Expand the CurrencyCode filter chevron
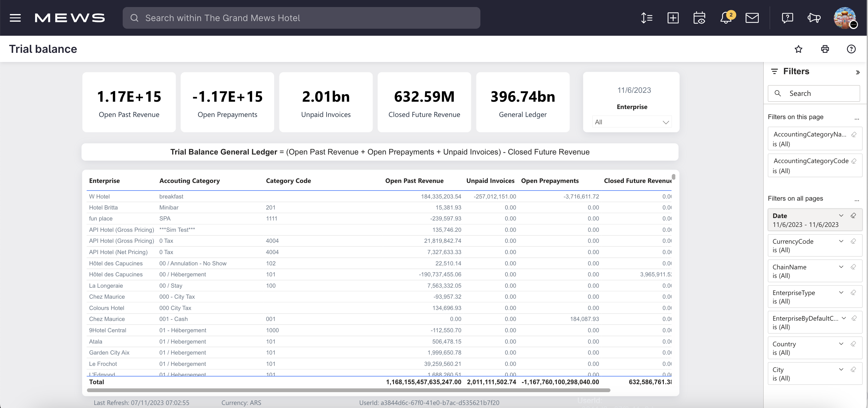This screenshot has height=408, width=868. coord(841,242)
